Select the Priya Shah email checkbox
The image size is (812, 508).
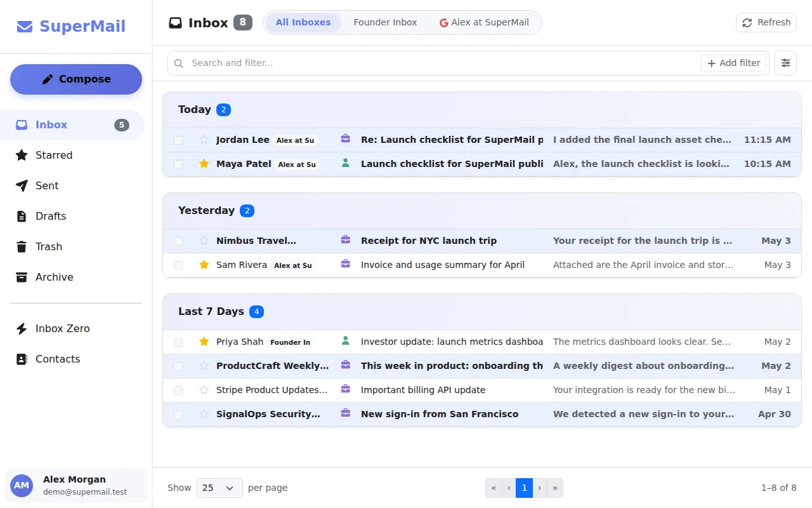pyautogui.click(x=178, y=342)
